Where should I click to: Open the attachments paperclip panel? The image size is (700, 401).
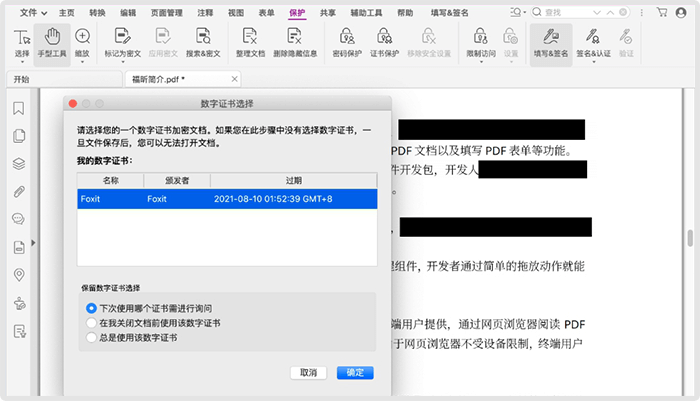19,192
